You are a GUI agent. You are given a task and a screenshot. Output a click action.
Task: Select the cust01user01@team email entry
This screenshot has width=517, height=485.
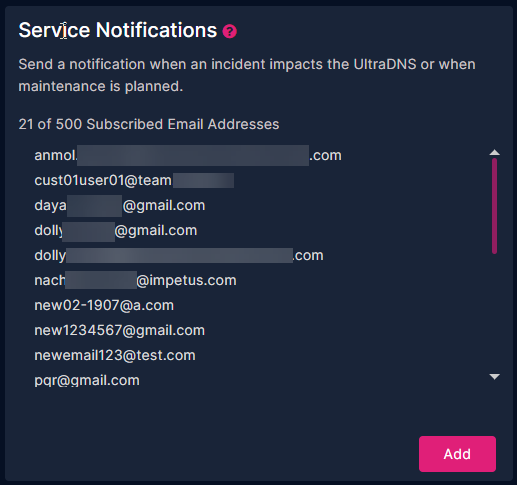[x=134, y=180]
